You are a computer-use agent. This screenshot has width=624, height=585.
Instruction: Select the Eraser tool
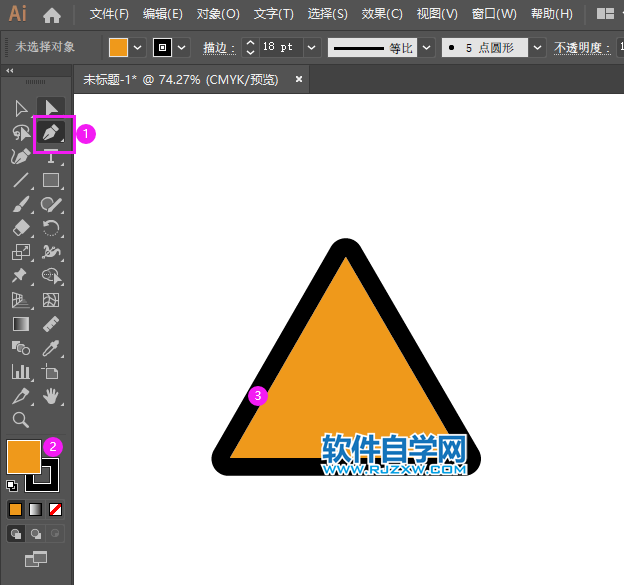(x=21, y=228)
